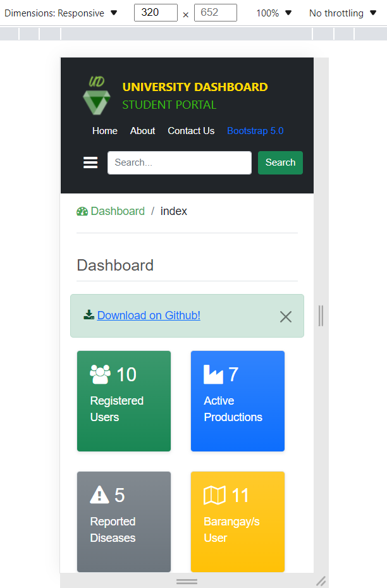Click Dashboard breadcrumb link
This screenshot has width=387, height=588.
(118, 211)
